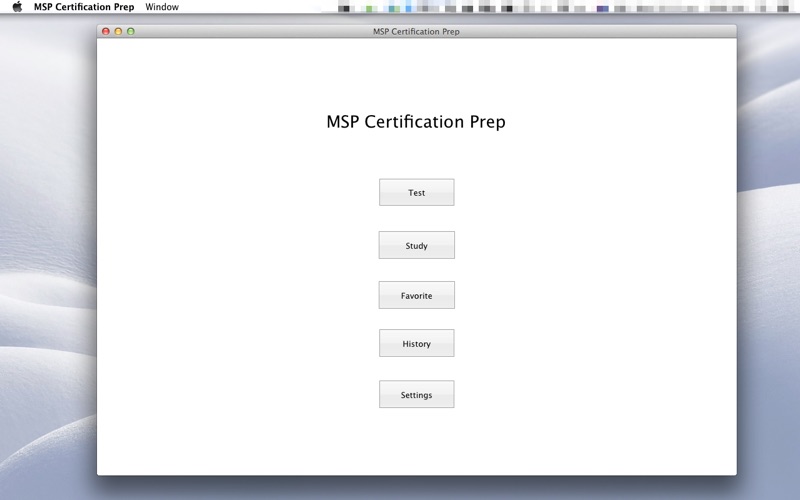
Task: Click the MSP Certification Prep heading text
Action: [416, 121]
